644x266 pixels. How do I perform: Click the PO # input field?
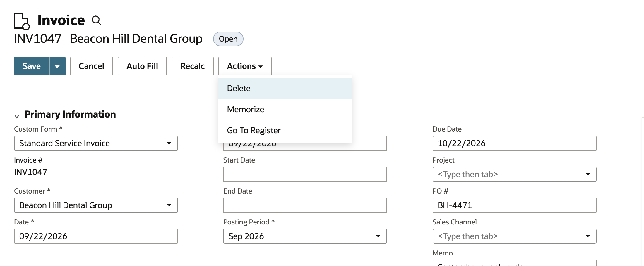(515, 205)
